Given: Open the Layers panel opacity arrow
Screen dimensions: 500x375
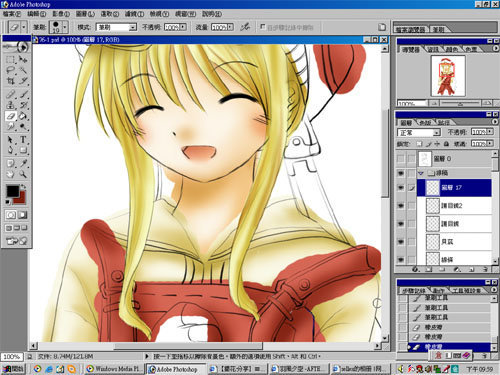Looking at the screenshot, I should pos(490,132).
